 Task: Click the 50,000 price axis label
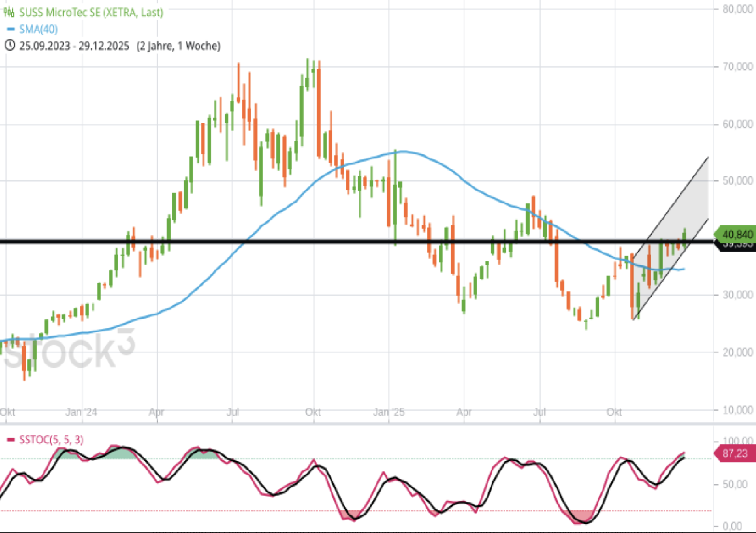[737, 181]
